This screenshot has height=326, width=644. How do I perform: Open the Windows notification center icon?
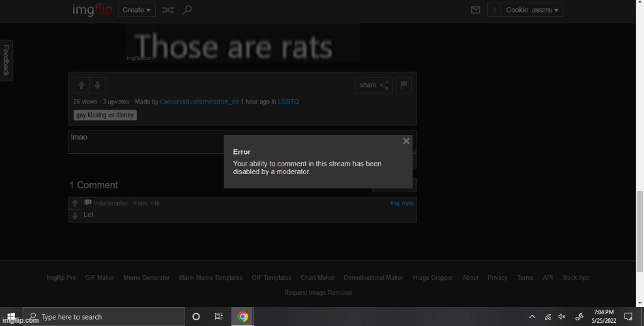point(628,317)
